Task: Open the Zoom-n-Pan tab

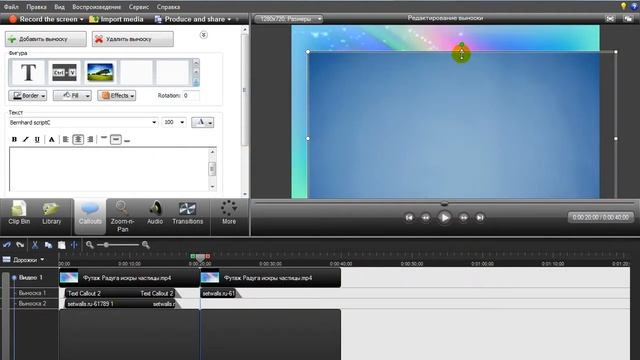Action: pos(122,216)
